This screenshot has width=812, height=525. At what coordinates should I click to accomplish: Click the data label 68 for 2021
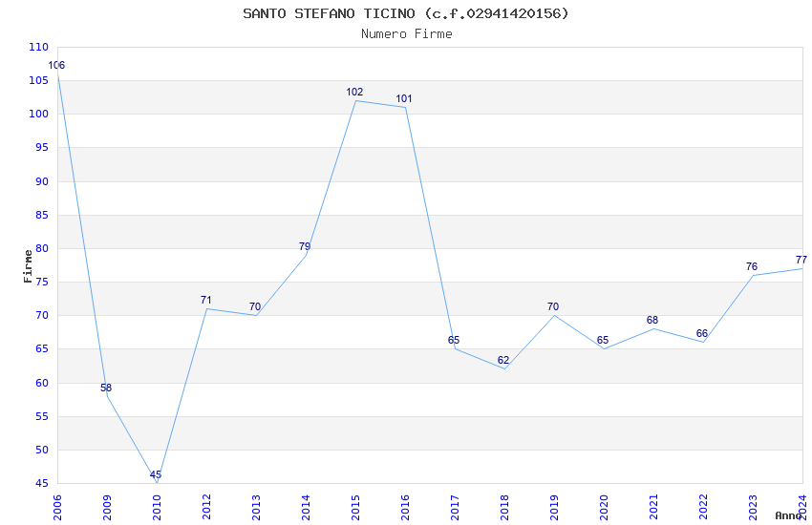pyautogui.click(x=652, y=320)
